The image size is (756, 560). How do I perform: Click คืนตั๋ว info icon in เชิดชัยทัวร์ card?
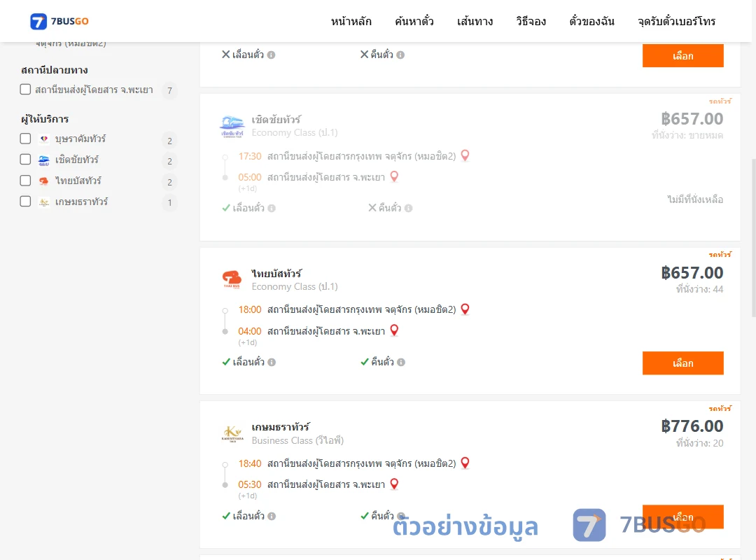point(408,209)
